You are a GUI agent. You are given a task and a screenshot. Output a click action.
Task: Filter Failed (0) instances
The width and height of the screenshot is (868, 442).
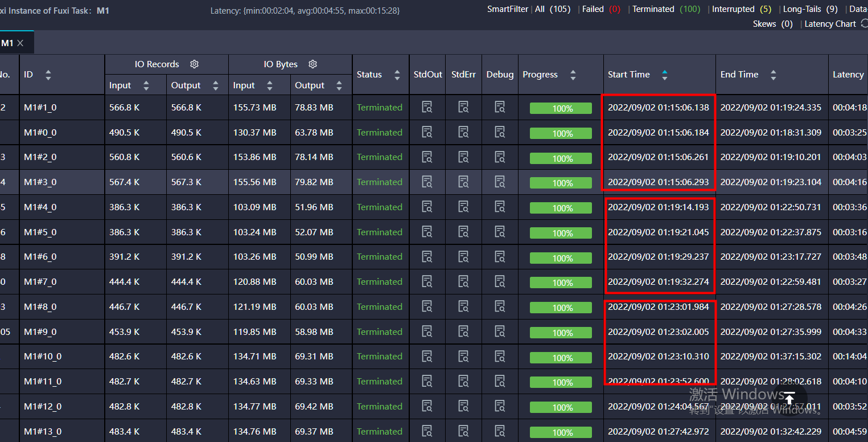point(601,9)
